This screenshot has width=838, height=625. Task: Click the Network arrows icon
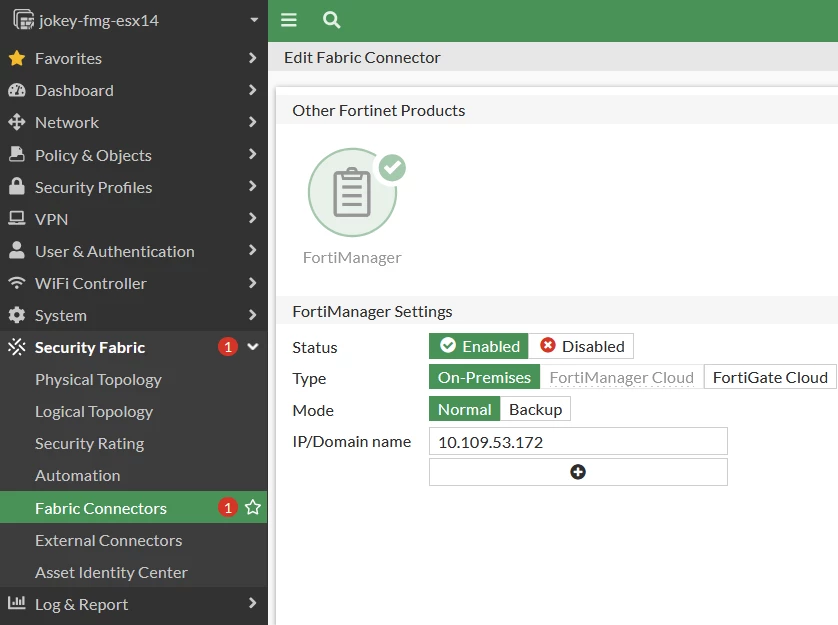17,122
